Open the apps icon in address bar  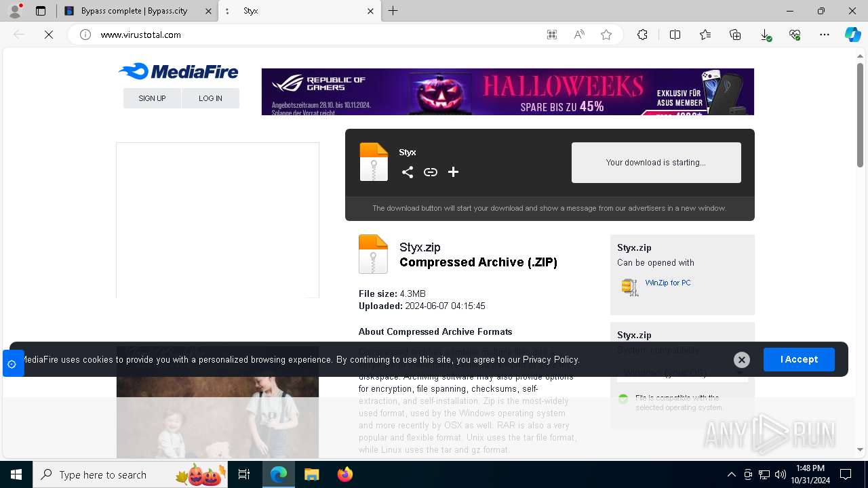point(552,35)
